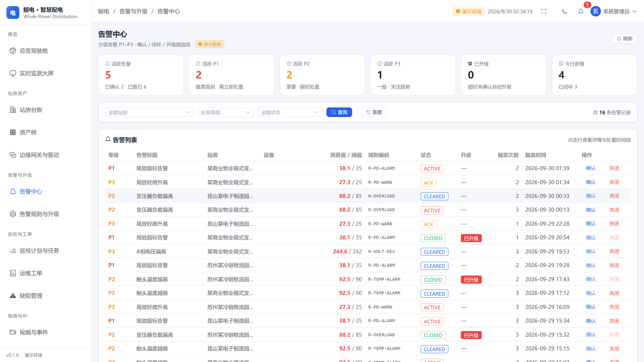This screenshot has height=362, width=644.
Task: Confirm the 17:43 触头温度越限 alarm
Action: (591, 279)
